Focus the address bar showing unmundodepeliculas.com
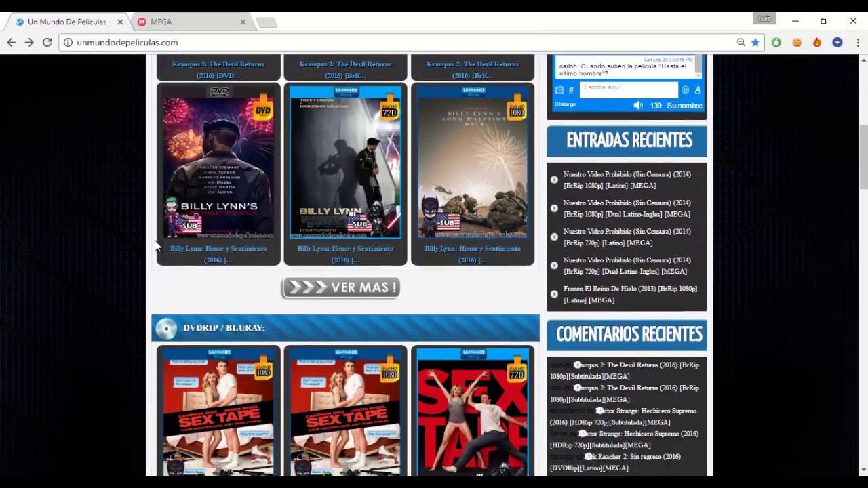This screenshot has height=488, width=868. coord(400,42)
